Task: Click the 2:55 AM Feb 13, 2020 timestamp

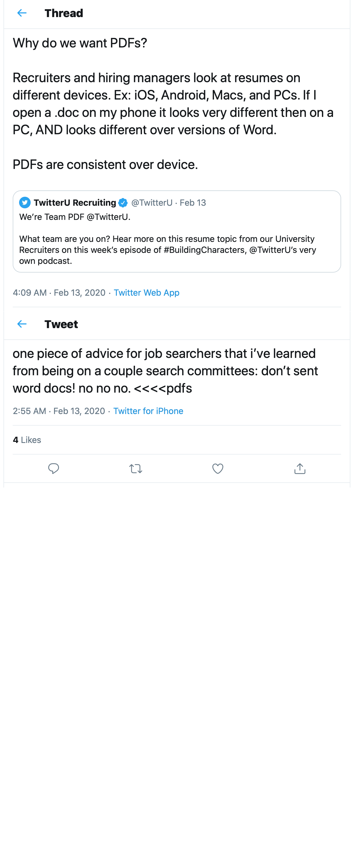Action: tap(59, 411)
